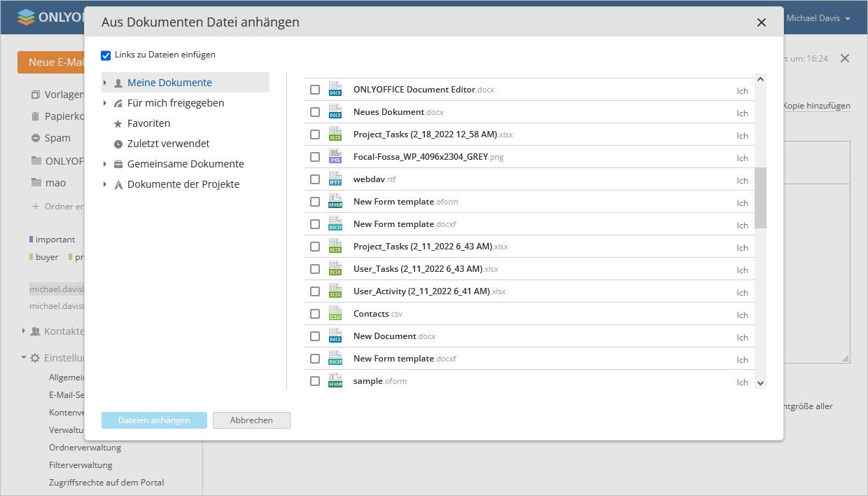Click the Spam folder icon in mail sidebar
Screen dimensions: 868x496
point(36,138)
